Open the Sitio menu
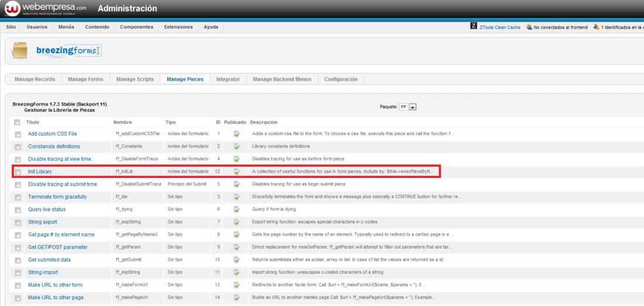644x306 pixels. 12,27
